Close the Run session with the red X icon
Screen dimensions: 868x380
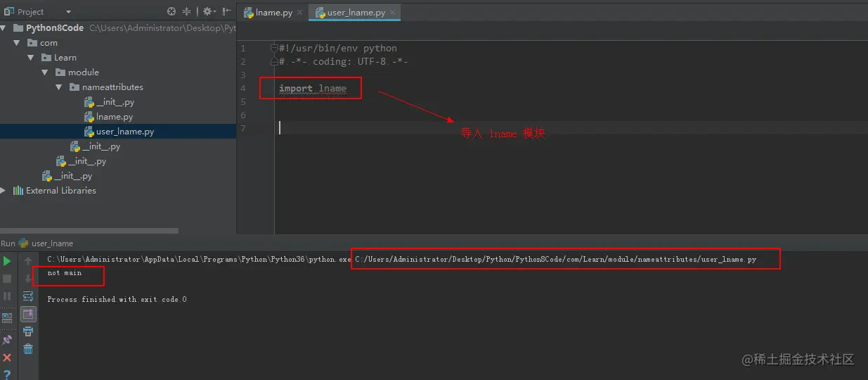point(7,357)
